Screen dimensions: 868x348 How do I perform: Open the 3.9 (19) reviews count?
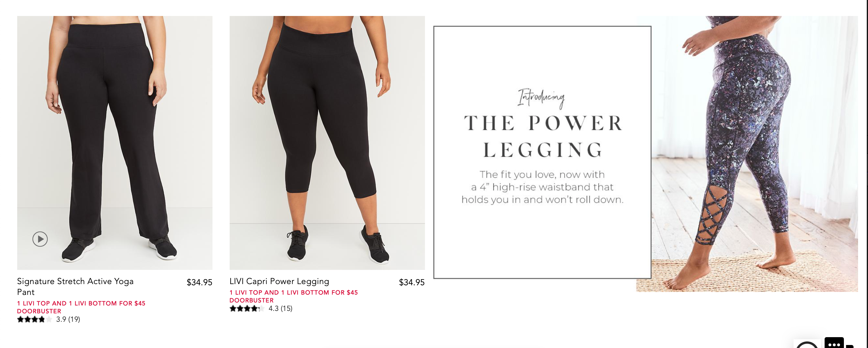(x=68, y=319)
